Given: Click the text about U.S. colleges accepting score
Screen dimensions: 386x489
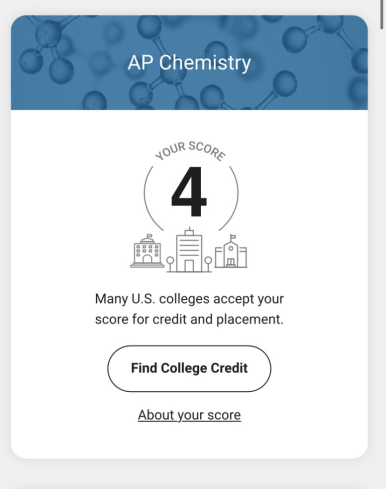Looking at the screenshot, I should click(x=189, y=309).
